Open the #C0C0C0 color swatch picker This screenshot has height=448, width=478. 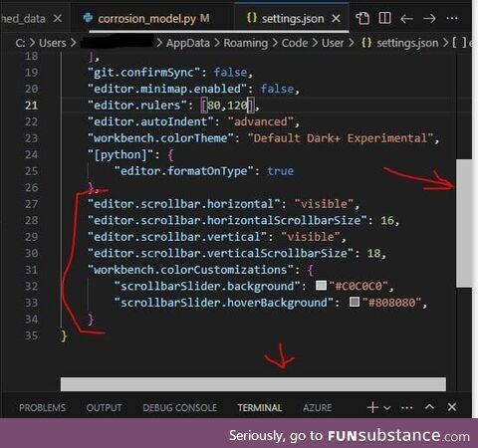pyautogui.click(x=321, y=286)
